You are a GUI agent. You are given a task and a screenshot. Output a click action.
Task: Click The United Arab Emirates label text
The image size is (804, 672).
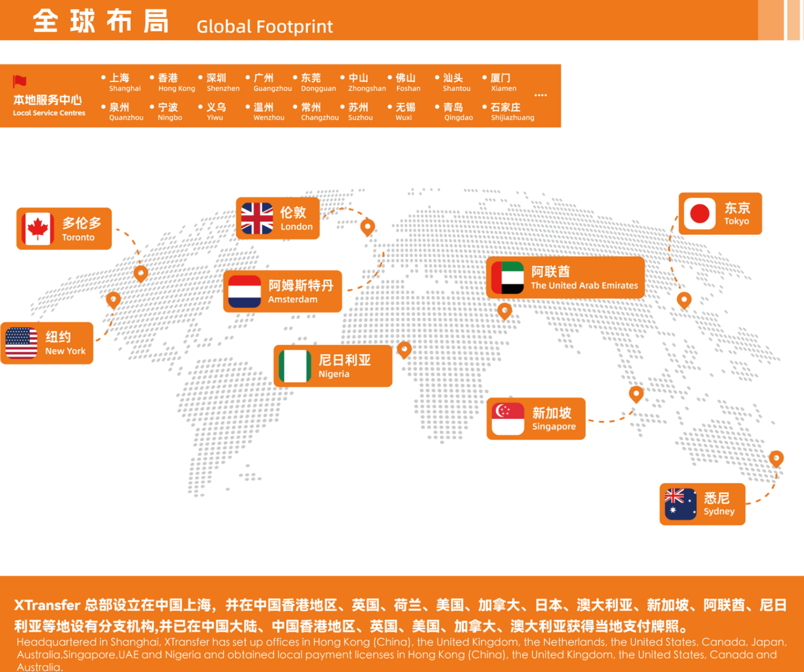point(584,285)
